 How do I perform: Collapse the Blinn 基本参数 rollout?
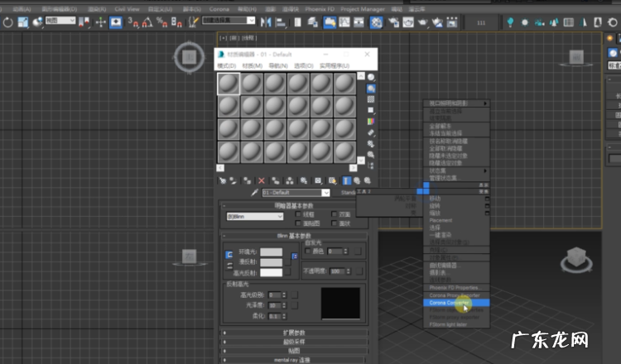[294, 236]
